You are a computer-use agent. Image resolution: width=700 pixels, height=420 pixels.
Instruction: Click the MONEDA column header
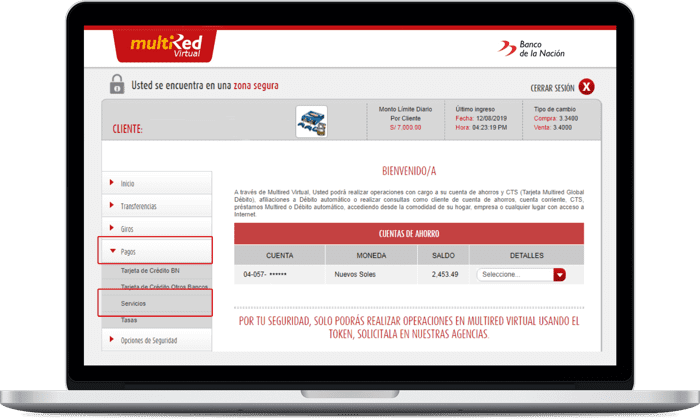tap(371, 255)
